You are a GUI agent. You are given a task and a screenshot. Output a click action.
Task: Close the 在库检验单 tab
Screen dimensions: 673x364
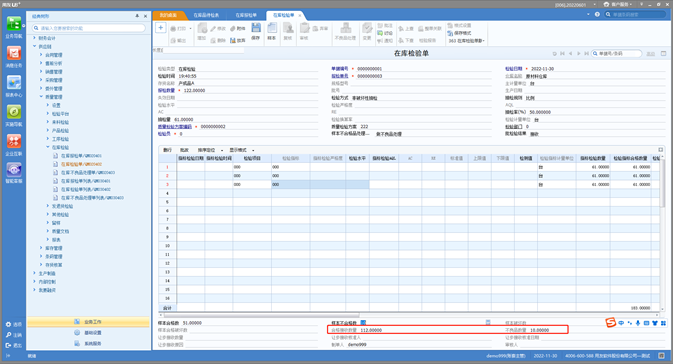click(300, 15)
